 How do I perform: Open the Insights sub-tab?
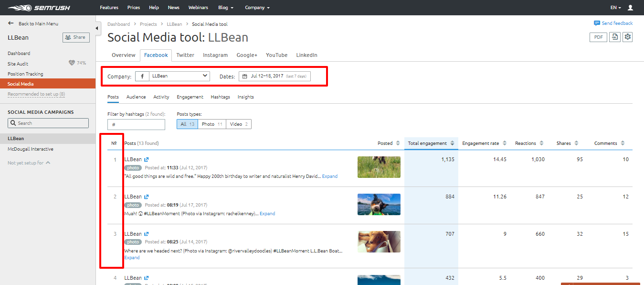tap(246, 97)
